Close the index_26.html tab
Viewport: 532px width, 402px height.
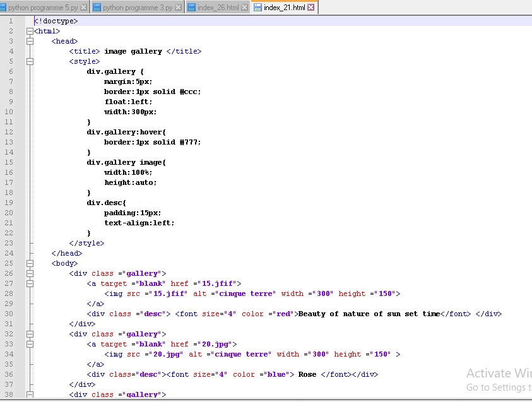245,8
